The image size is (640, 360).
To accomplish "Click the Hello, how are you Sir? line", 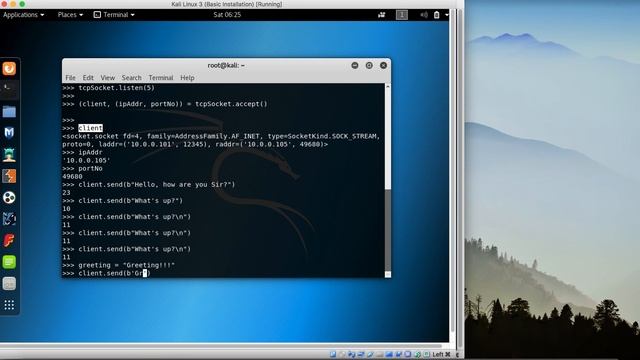I will pyautogui.click(x=149, y=184).
